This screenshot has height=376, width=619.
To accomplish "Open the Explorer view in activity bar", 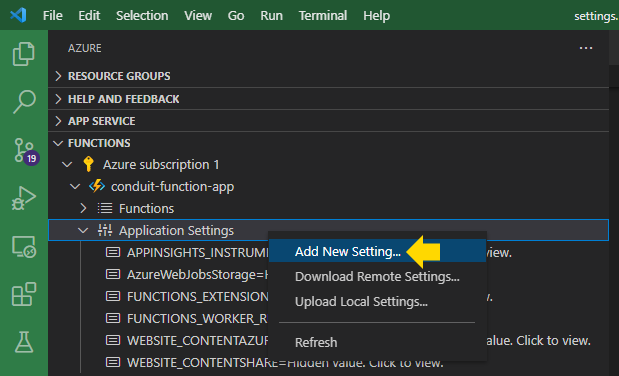I will click(x=24, y=54).
